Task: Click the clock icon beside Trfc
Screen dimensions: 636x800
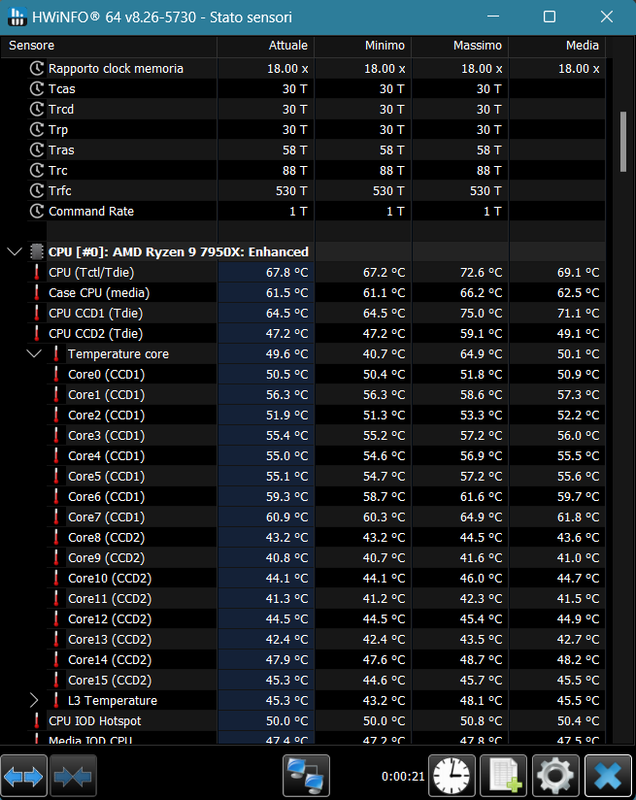Action: [x=37, y=191]
